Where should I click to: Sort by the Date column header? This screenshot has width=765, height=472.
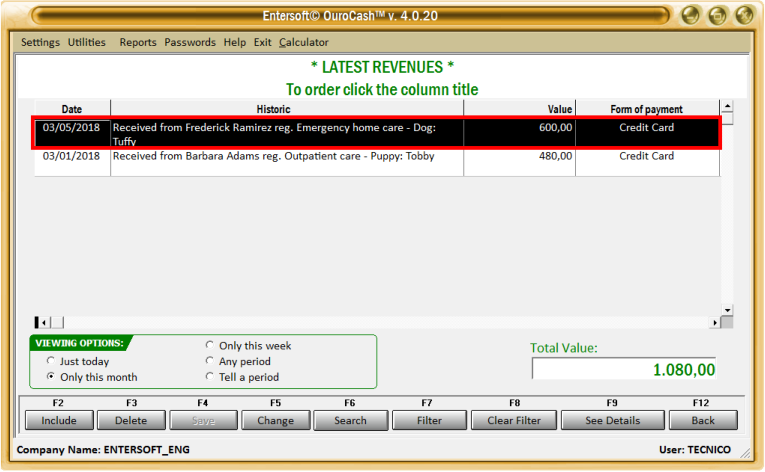point(72,109)
